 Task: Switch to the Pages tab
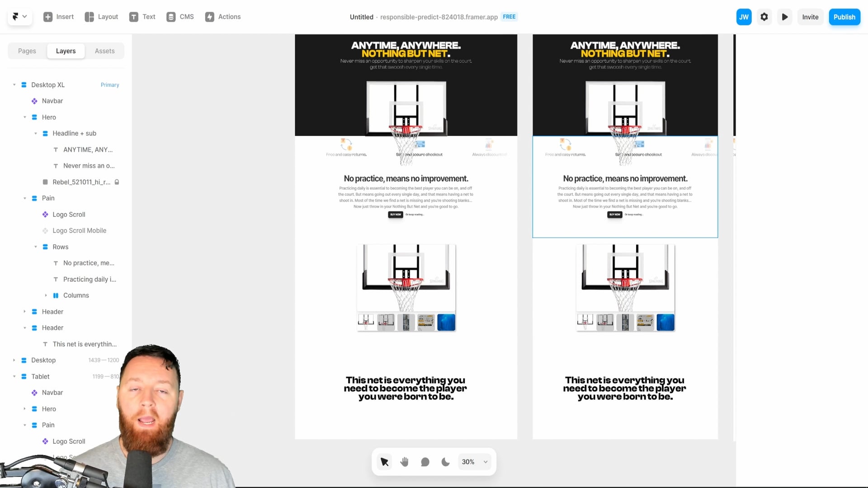pos(26,51)
